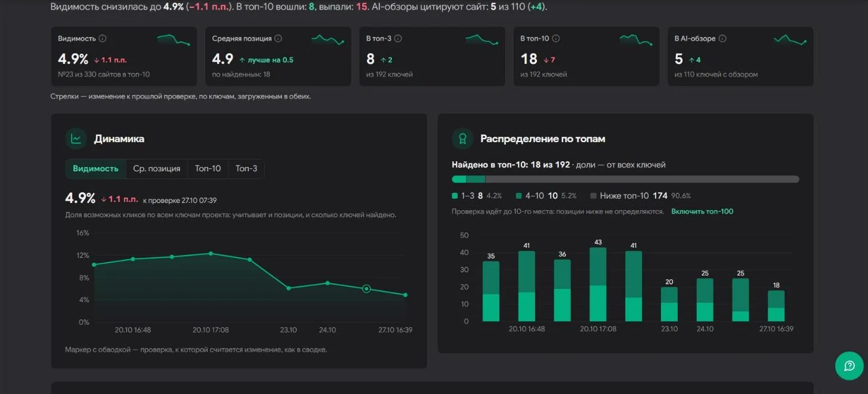Click the sparkline in the В топ-3 card
This screenshot has height=394, width=868.
coord(482,40)
